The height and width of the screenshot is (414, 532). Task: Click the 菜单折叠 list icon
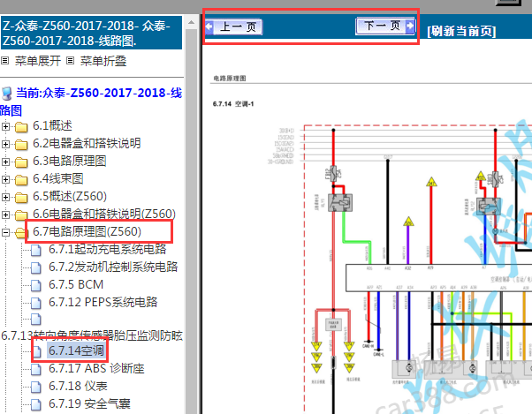point(70,61)
